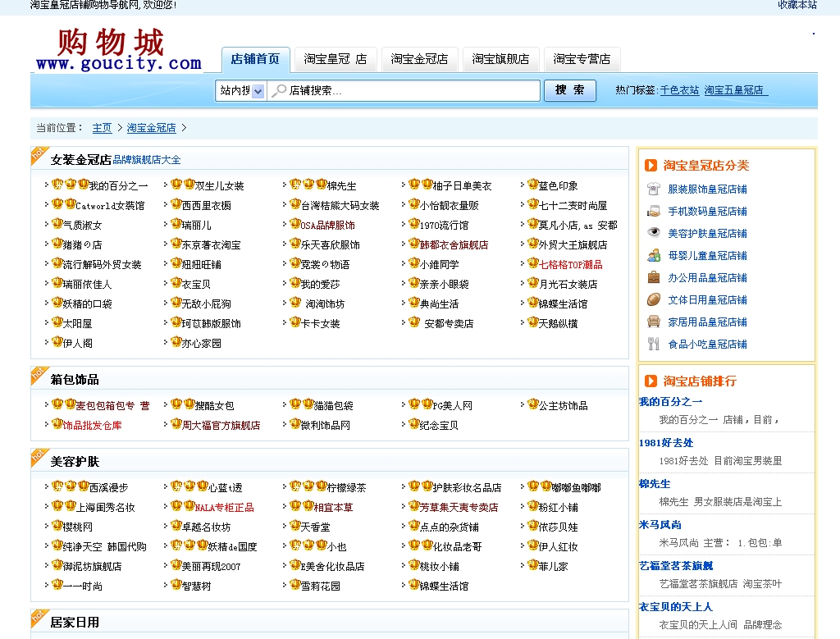Open the 淘宝五皇冠店 hot tag link
The image size is (840, 639).
click(734, 90)
